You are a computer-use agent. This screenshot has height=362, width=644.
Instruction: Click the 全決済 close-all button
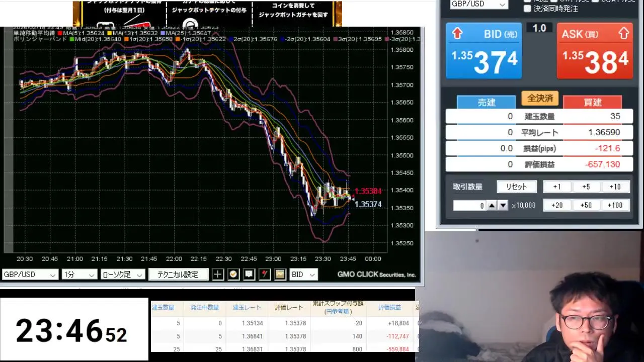(x=540, y=98)
